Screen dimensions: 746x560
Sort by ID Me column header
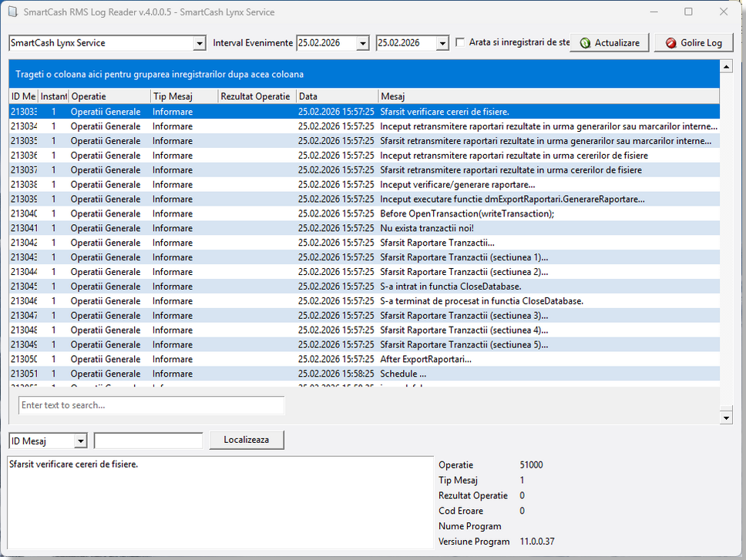23,96
